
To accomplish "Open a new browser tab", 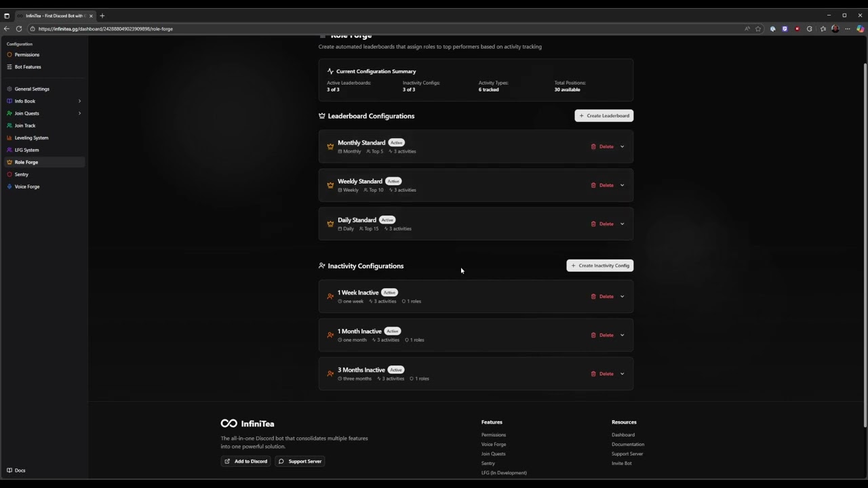I will click(x=102, y=16).
